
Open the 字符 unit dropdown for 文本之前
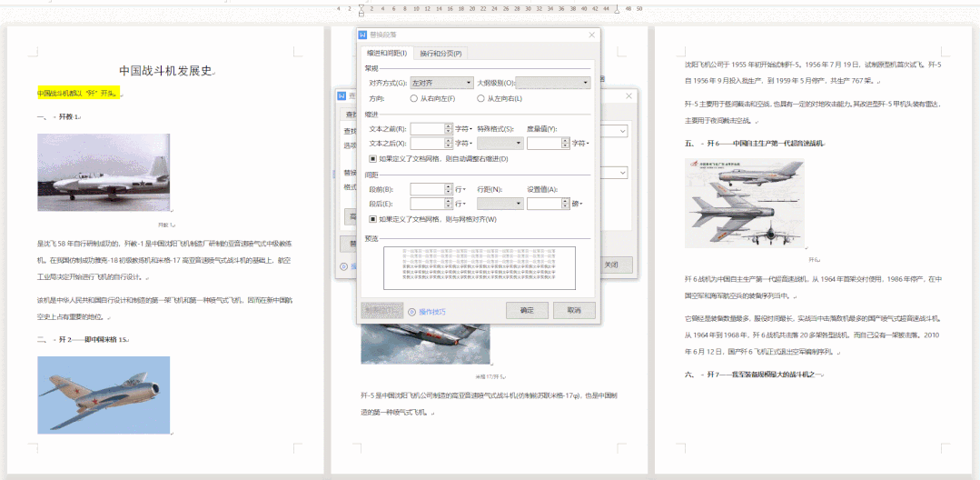[x=463, y=129]
